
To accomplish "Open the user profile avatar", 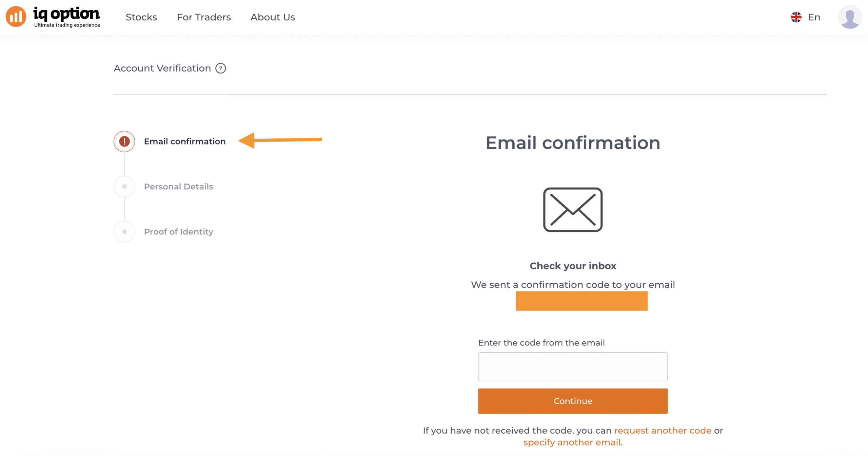I will click(x=850, y=17).
